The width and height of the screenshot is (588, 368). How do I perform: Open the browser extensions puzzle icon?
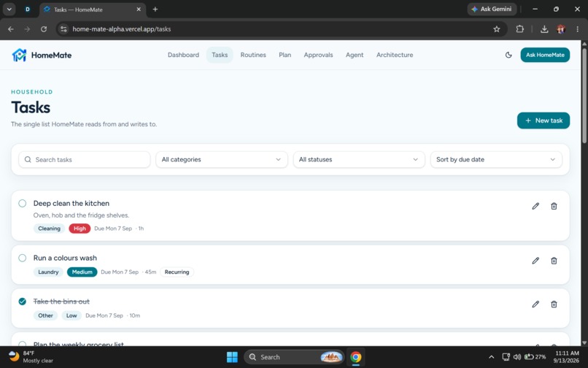click(x=519, y=29)
